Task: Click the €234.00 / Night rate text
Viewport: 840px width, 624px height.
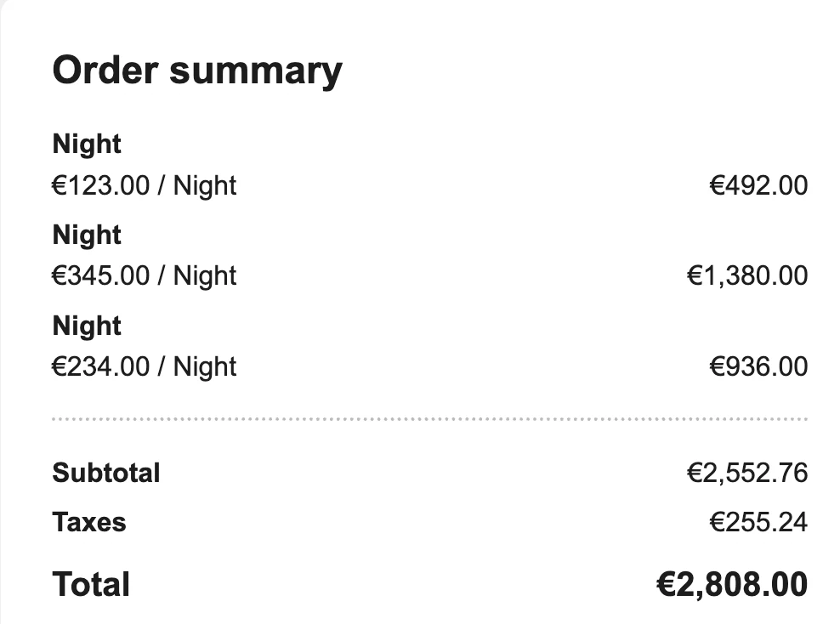Action: click(x=145, y=367)
